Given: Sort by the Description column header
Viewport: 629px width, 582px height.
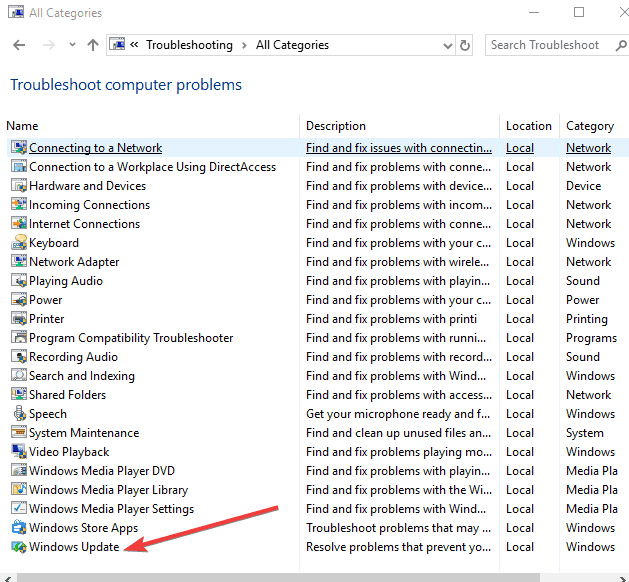Looking at the screenshot, I should pyautogui.click(x=336, y=126).
